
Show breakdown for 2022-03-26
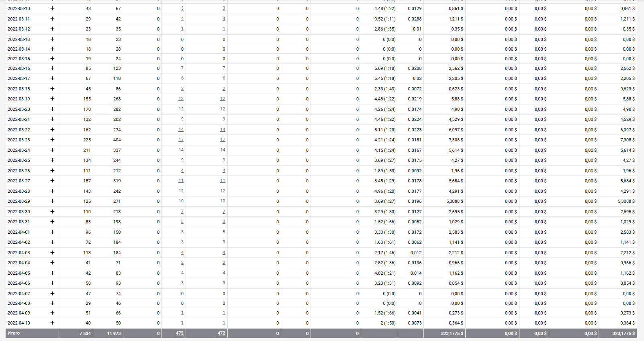[52, 171]
